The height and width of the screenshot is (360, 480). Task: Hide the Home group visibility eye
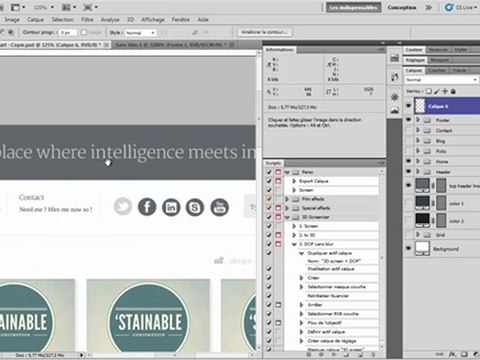(408, 161)
